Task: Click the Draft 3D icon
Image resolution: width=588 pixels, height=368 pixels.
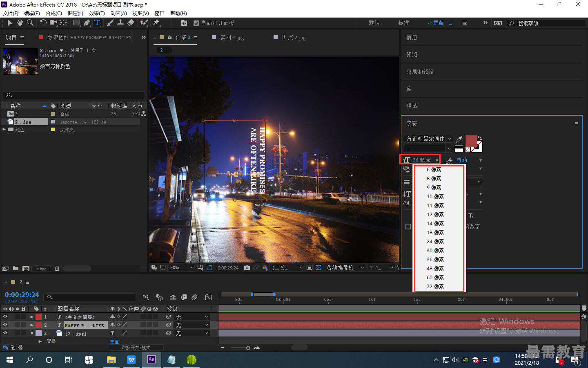Action: pyautogui.click(x=159, y=297)
